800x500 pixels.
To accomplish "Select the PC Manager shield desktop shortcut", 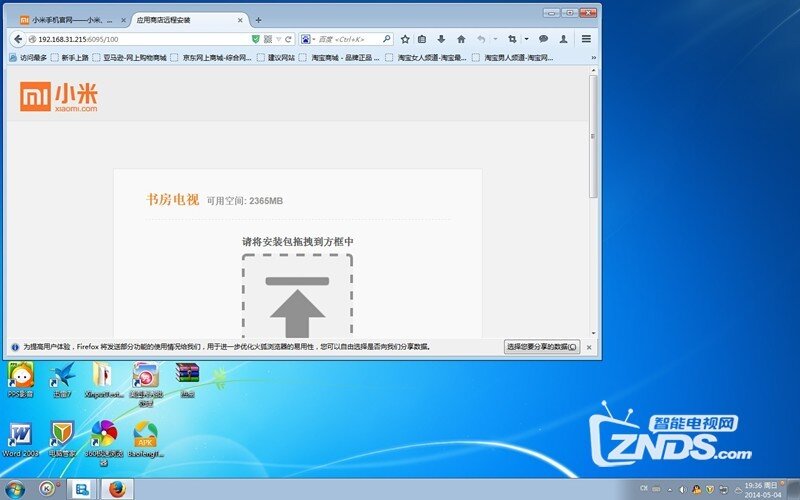I will click(62, 439).
